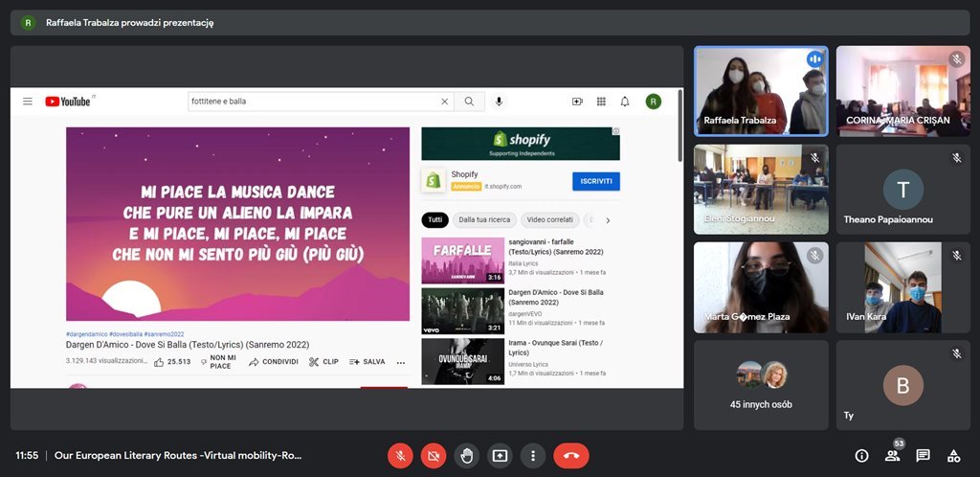Open 'sangiovanni - farfalle' video title
Image resolution: width=980 pixels, height=477 pixels.
click(556, 246)
